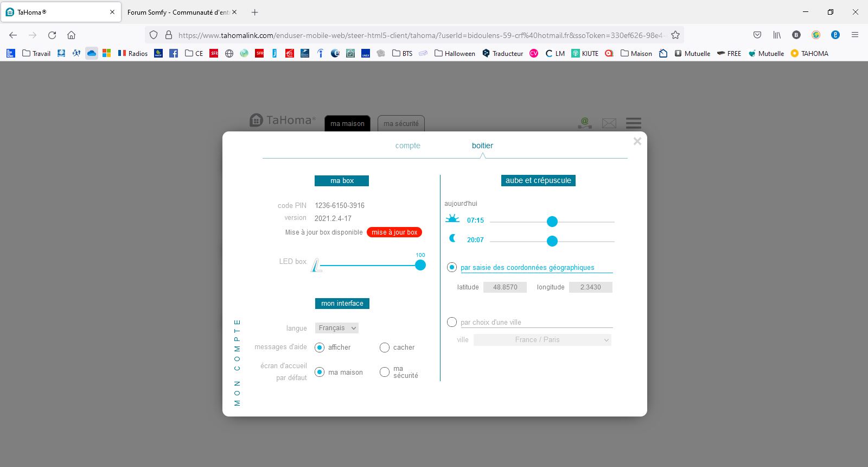This screenshot has height=467, width=868.
Task: Expand the ville France / Paris dropdown
Action: [x=542, y=340]
